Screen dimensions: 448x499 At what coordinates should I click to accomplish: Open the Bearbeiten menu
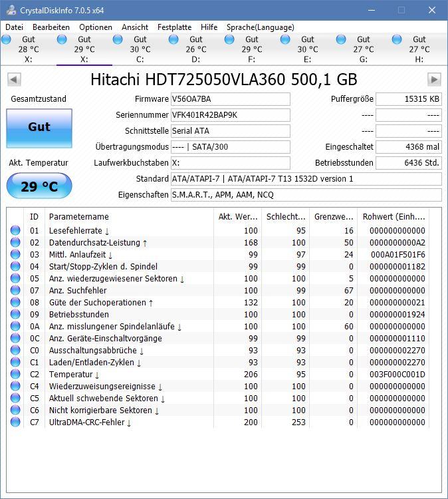51,27
